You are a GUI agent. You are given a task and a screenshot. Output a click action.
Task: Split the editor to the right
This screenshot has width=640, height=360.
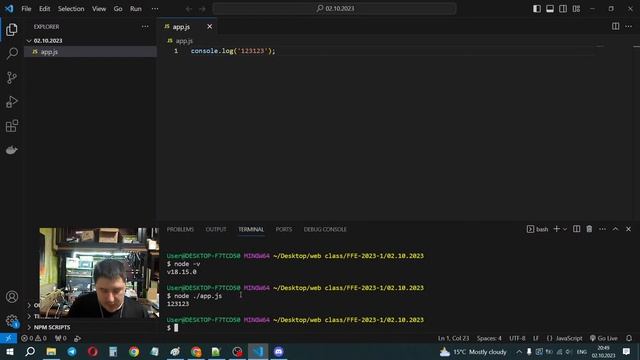tap(615, 27)
